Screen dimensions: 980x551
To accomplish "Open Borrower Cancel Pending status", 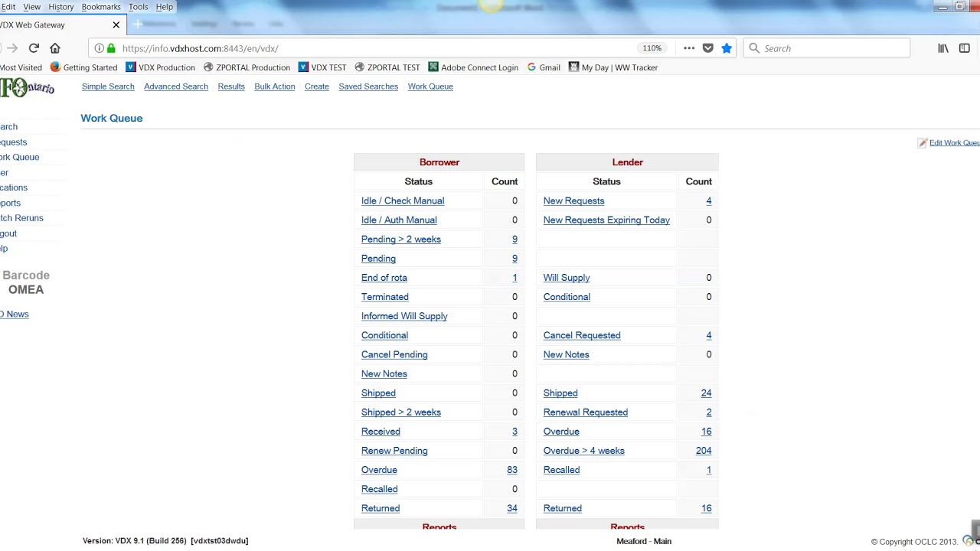I will [394, 354].
